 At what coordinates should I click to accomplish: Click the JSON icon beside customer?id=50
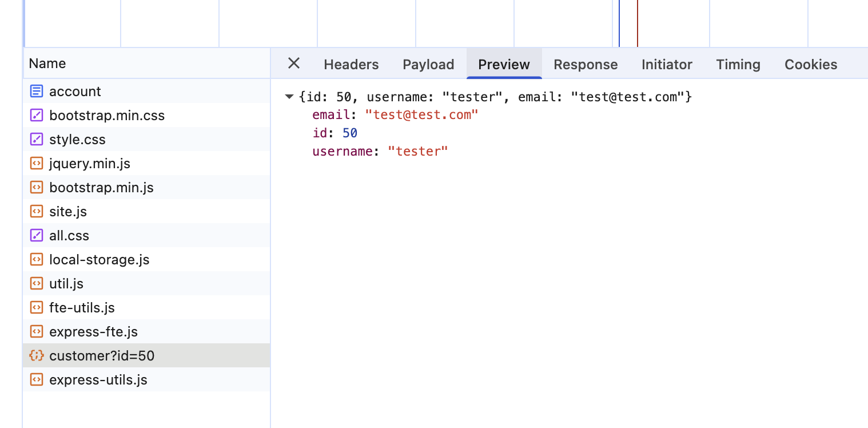36,355
